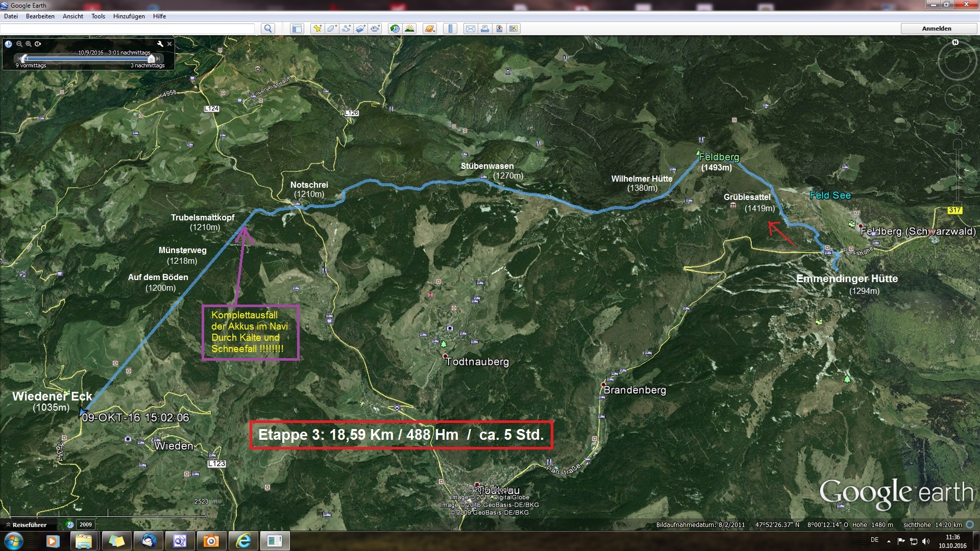Toggle historical imagery clock
980x551 pixels.
tap(395, 29)
